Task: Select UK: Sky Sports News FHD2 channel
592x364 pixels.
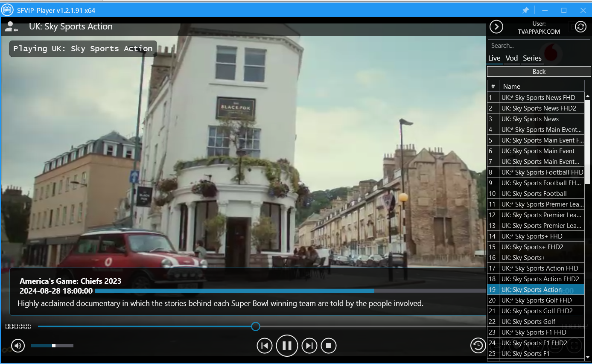Action: (536, 108)
